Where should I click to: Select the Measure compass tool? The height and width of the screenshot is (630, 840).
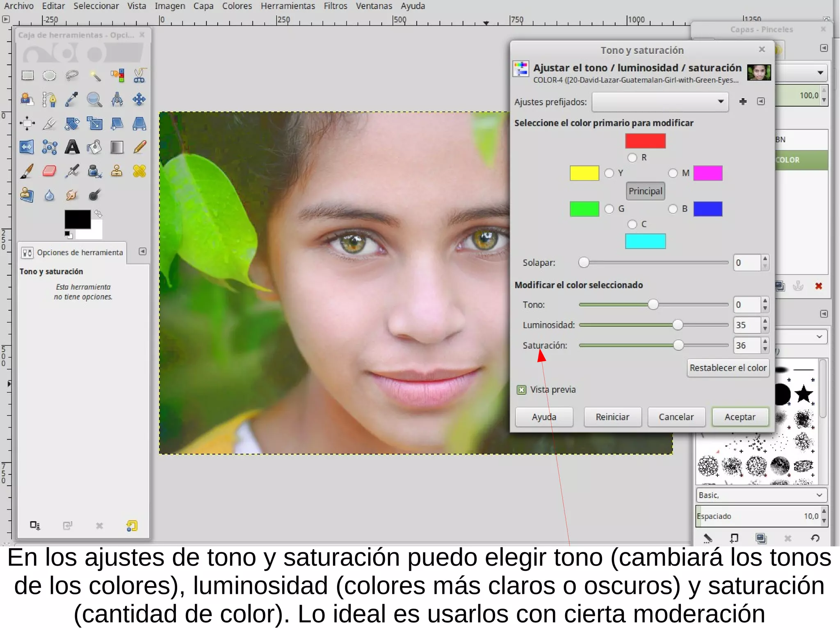(x=117, y=99)
